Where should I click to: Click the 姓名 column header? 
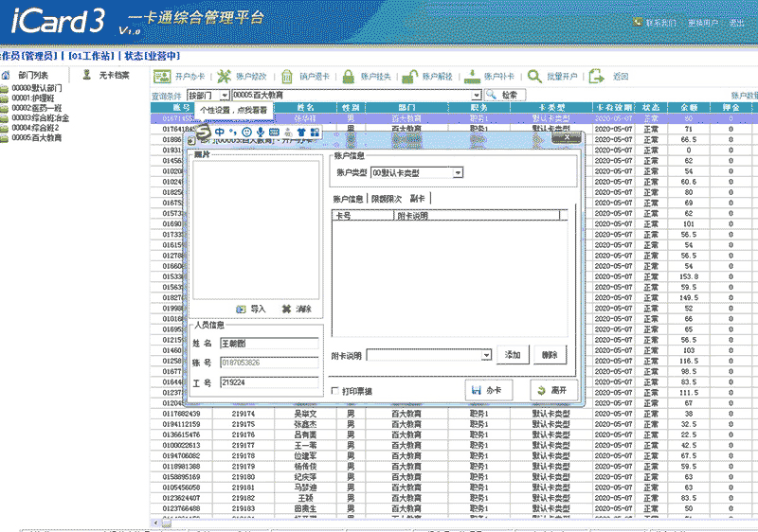(305, 107)
